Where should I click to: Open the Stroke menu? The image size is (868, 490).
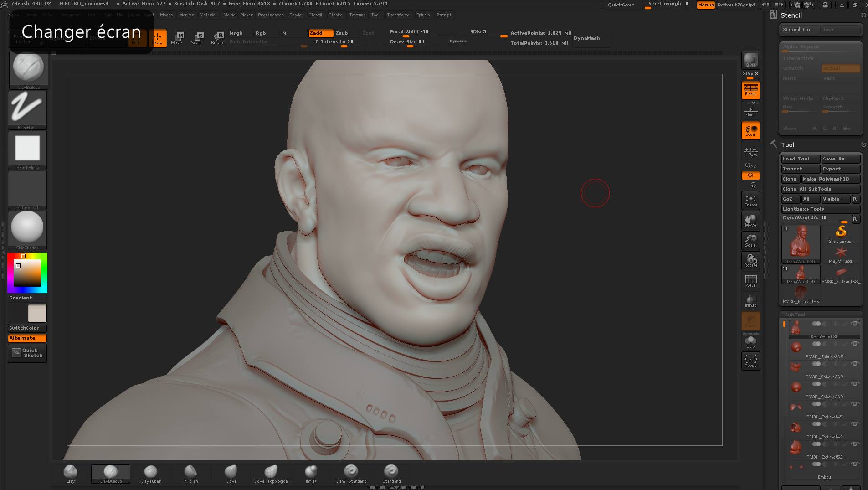(x=335, y=15)
